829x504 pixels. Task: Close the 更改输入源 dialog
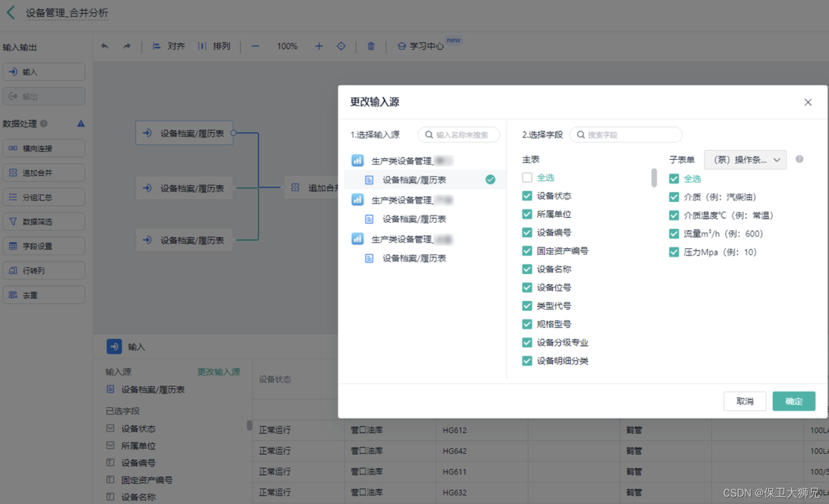808,102
